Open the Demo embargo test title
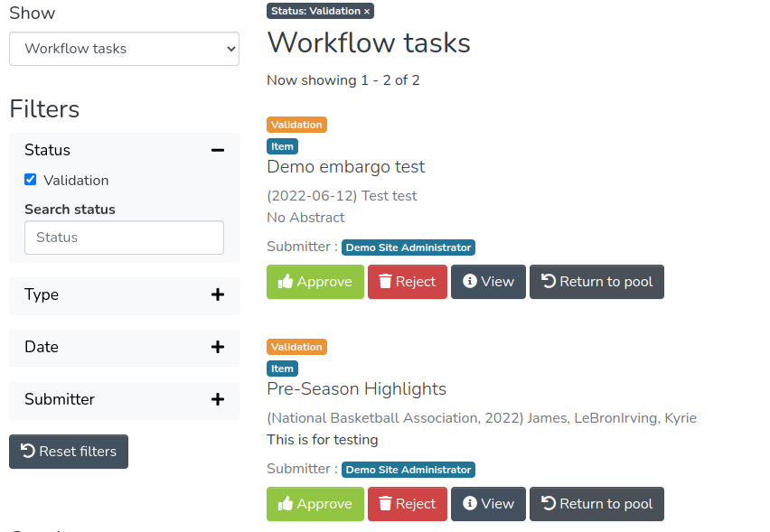Image resolution: width=770 pixels, height=532 pixels. (x=346, y=167)
